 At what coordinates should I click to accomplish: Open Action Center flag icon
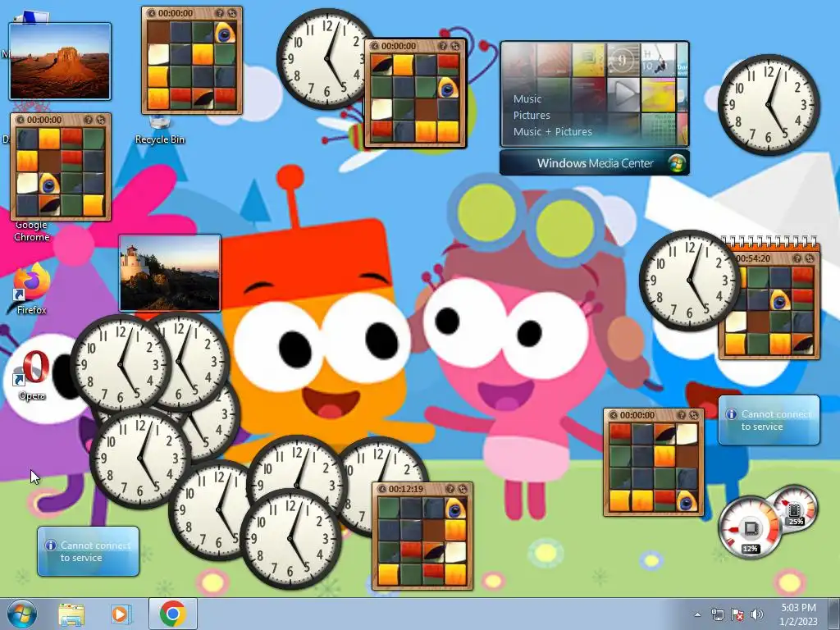click(x=737, y=614)
